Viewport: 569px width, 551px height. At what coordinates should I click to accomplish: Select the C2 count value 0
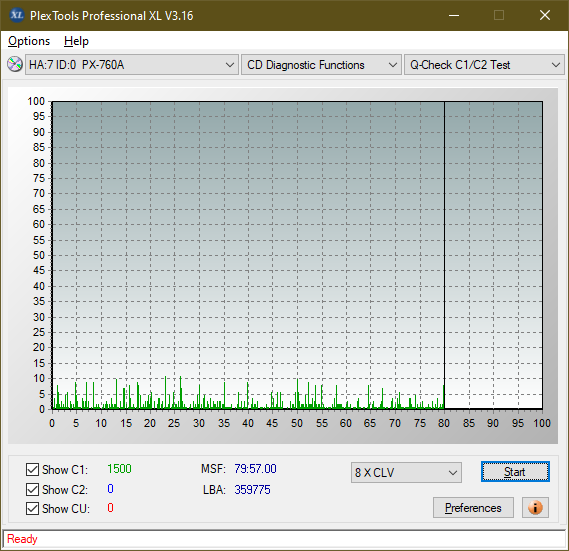pyautogui.click(x=110, y=489)
